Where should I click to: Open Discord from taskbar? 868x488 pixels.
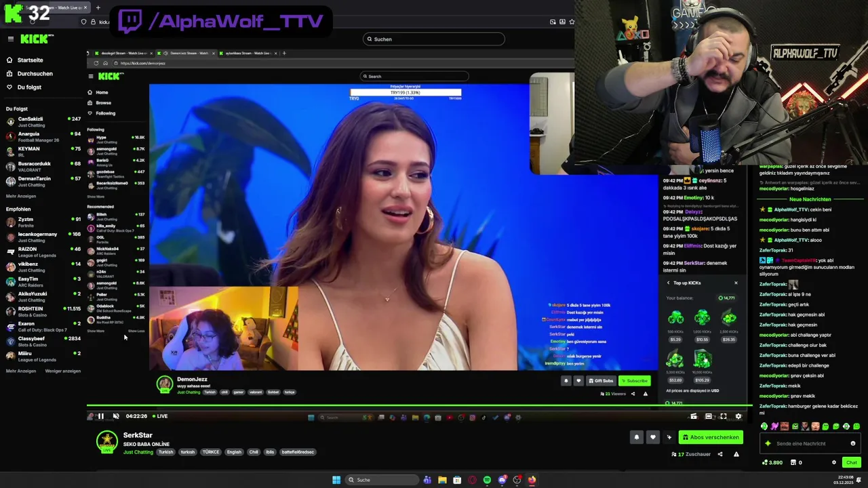(502, 480)
